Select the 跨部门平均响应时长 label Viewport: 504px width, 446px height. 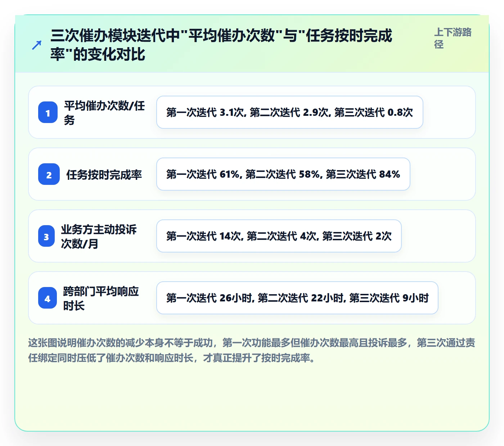[101, 298]
